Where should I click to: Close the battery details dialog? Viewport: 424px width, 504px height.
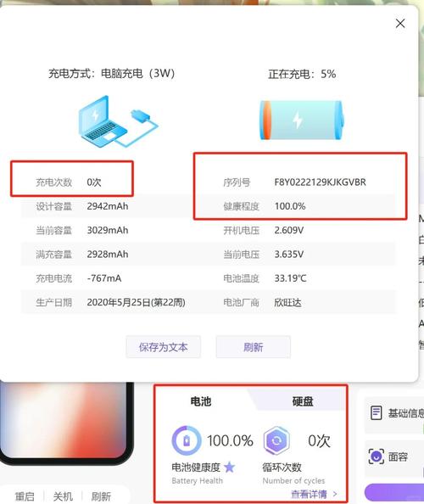[x=400, y=24]
